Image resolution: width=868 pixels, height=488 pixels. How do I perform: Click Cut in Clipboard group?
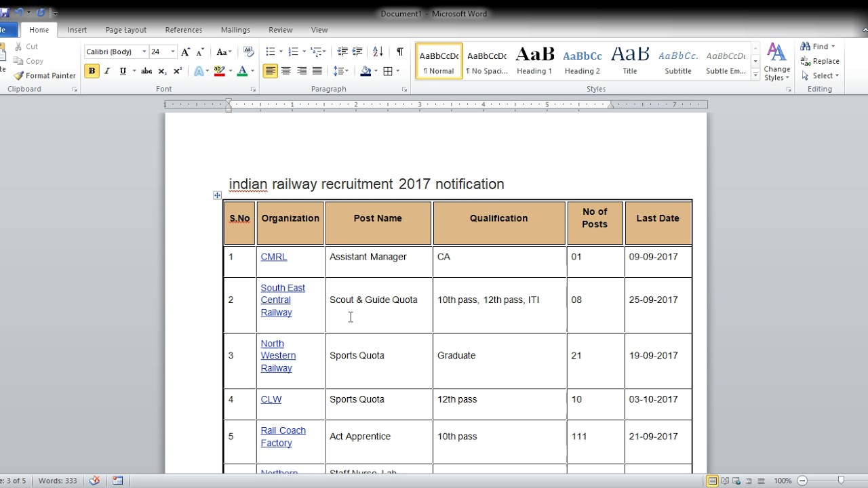coord(26,47)
